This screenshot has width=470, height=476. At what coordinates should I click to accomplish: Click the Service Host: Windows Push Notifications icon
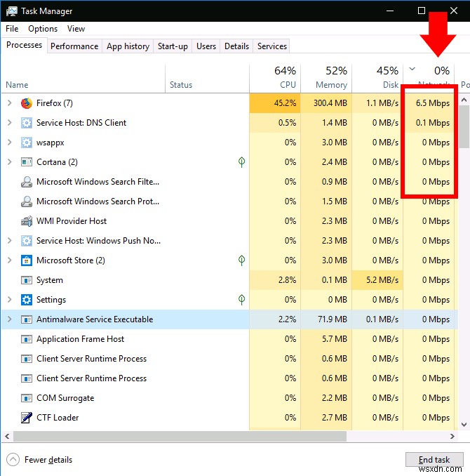[x=27, y=241]
